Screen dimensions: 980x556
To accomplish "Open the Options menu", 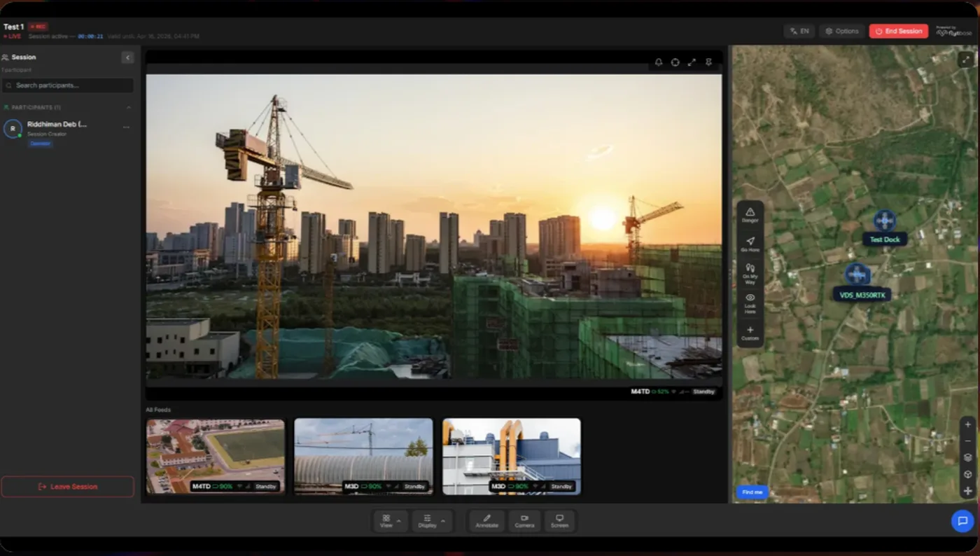I will pos(841,32).
